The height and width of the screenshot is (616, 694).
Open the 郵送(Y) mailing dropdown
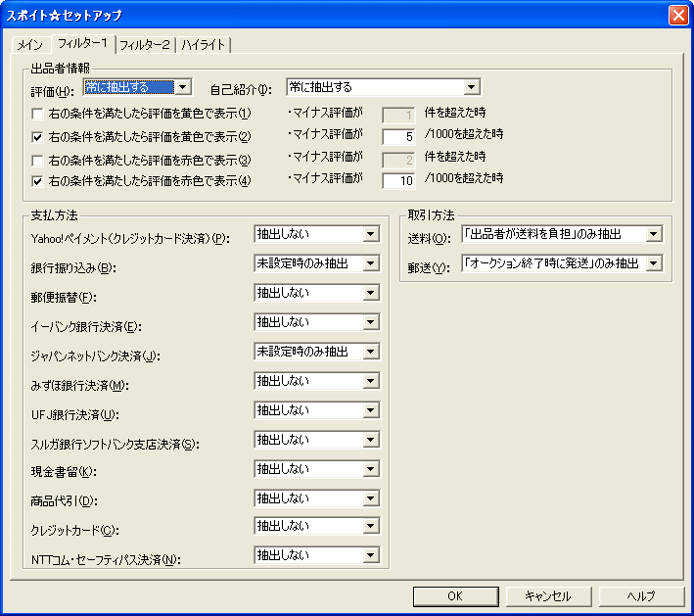(x=562, y=263)
